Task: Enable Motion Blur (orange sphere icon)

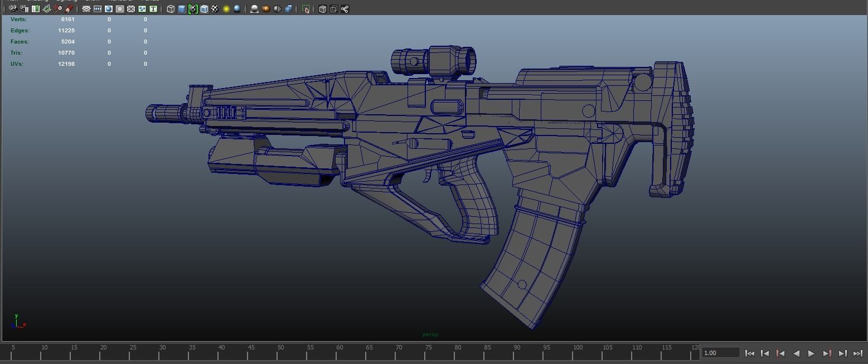Action: point(266,9)
